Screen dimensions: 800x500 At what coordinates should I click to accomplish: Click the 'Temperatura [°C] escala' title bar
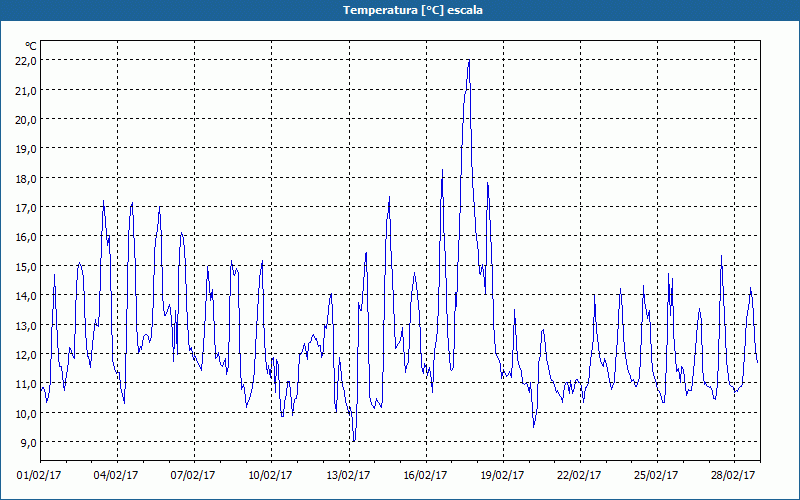point(400,10)
